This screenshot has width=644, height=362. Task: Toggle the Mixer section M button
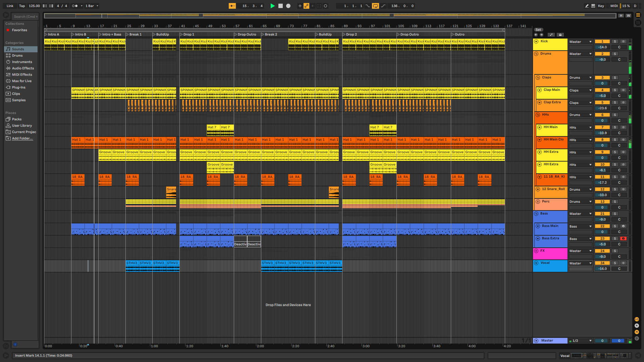coord(637,332)
